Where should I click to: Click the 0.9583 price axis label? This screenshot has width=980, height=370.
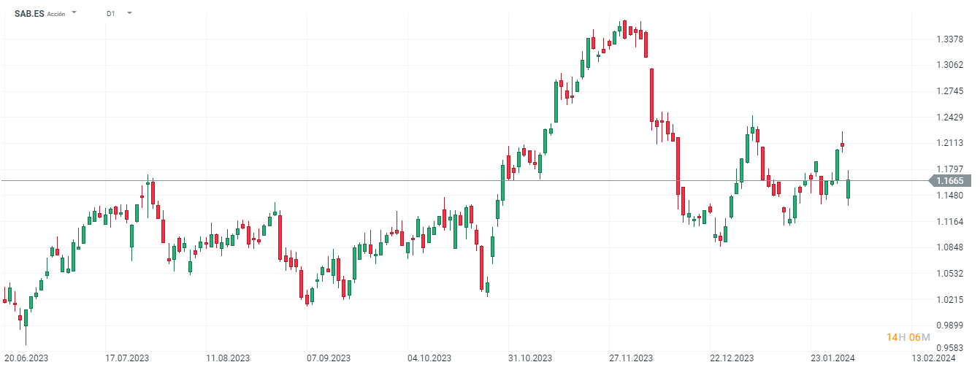coord(950,348)
